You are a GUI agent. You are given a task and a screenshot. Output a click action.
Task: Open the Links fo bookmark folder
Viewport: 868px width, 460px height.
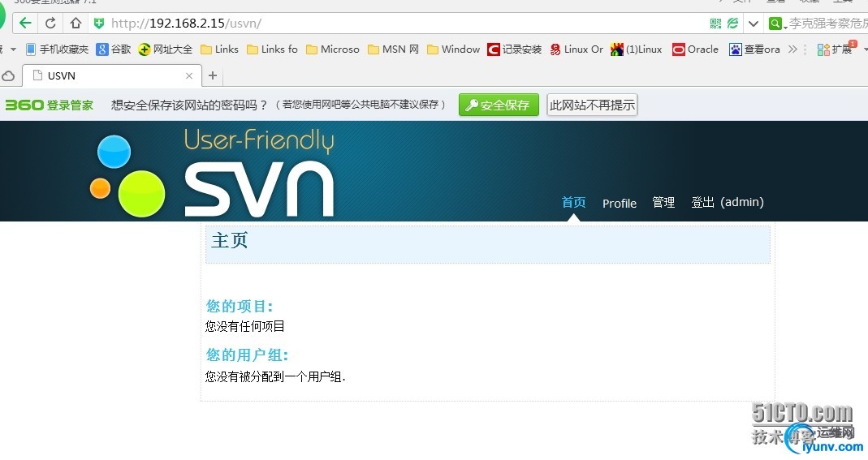coord(272,49)
